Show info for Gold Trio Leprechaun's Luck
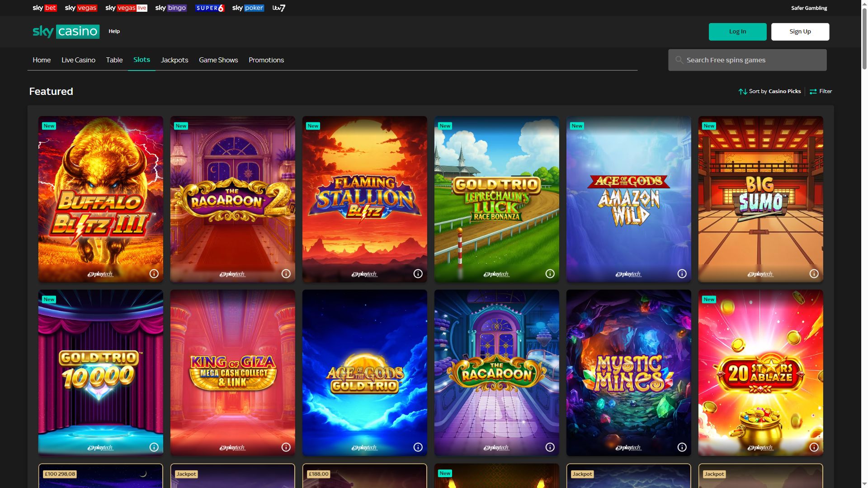868x488 pixels. click(x=550, y=274)
